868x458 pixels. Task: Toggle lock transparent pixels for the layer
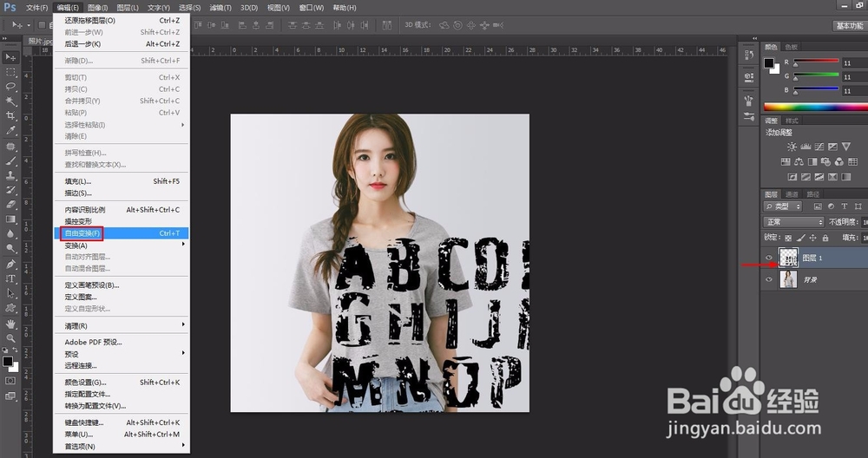pyautogui.click(x=788, y=237)
